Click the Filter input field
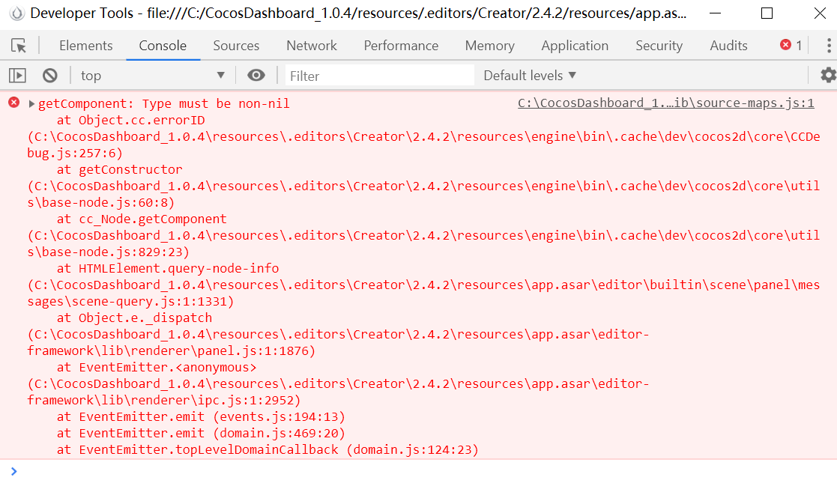837x504 pixels. click(x=379, y=76)
